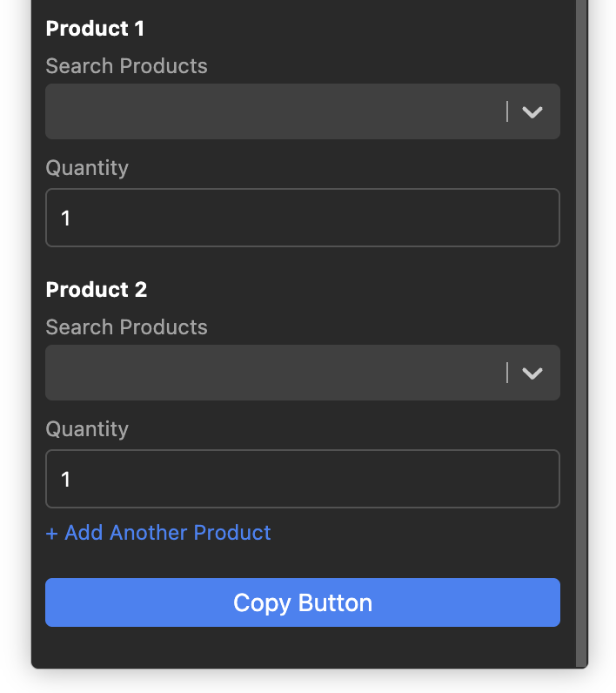Click the Search Products label under Product 2

[126, 327]
